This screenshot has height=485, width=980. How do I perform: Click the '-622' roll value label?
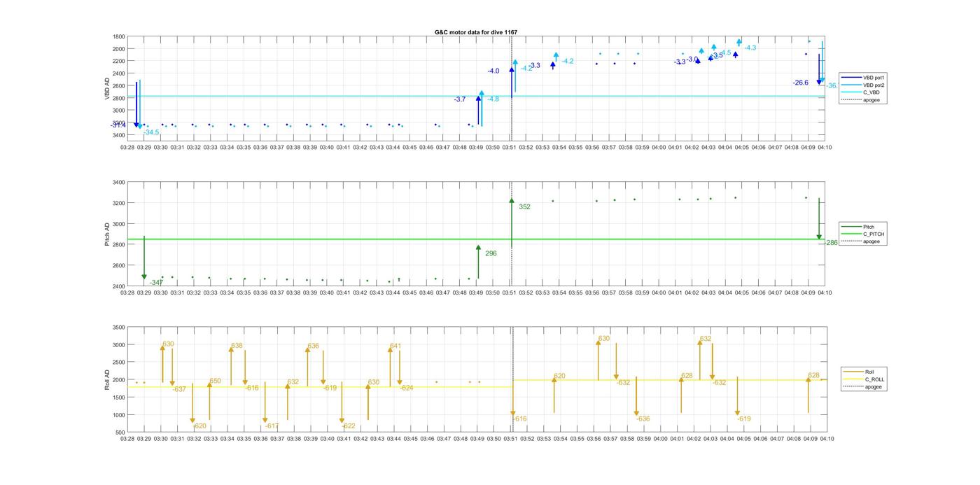pos(348,426)
